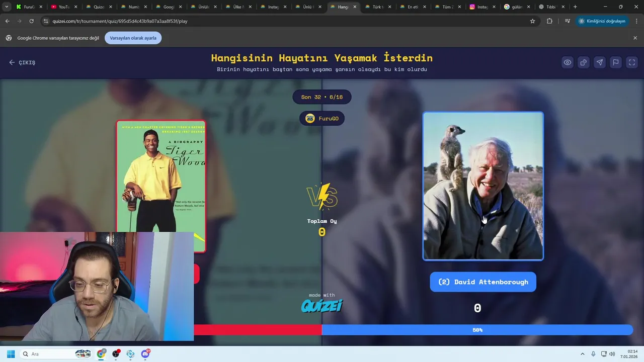Dismiss the default browser info bar
This screenshot has width=644, height=362.
[x=635, y=38]
